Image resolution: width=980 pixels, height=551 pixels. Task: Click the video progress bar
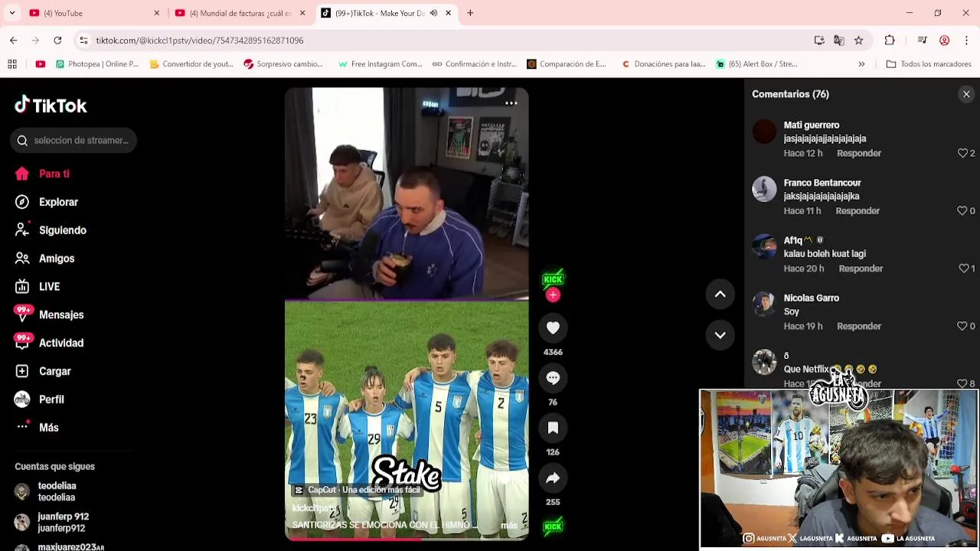407,538
